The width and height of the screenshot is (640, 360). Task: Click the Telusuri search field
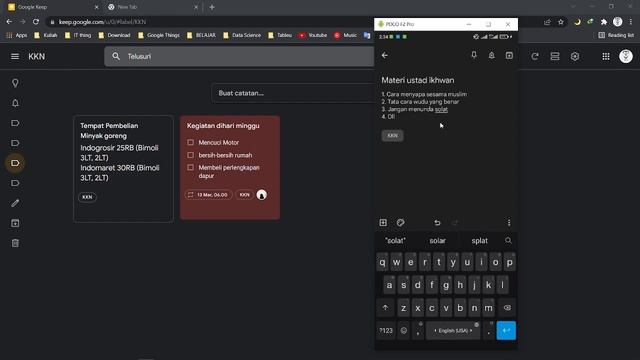click(239, 56)
